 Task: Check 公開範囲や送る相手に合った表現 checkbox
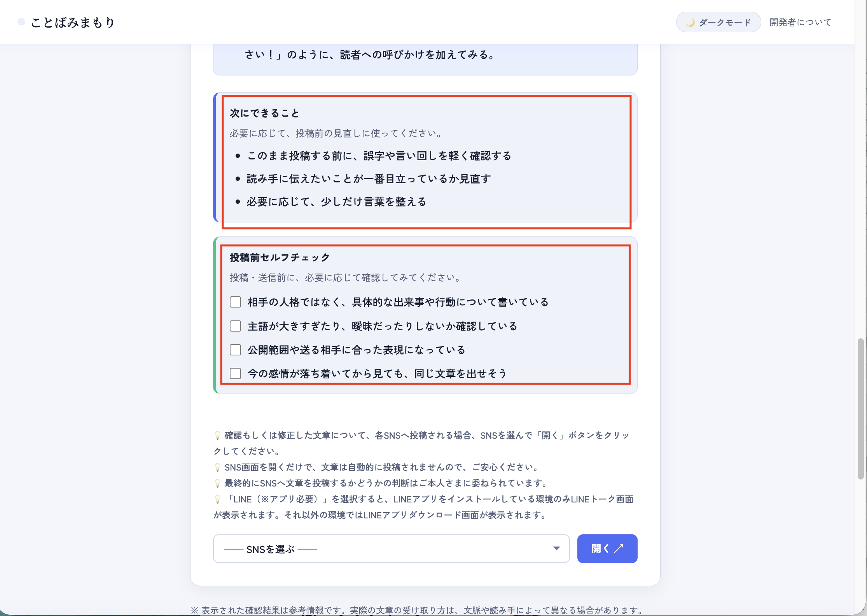click(235, 350)
